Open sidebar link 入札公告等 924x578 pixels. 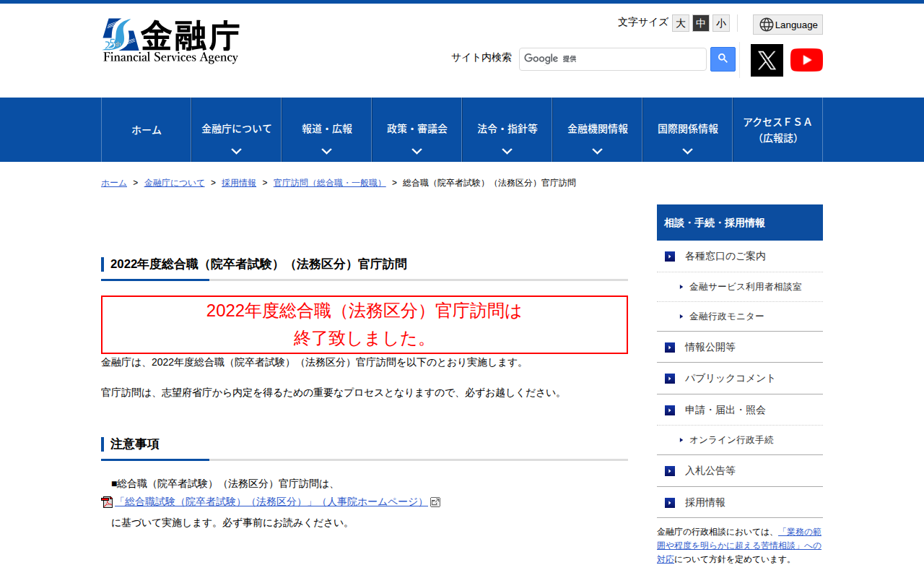[x=710, y=471]
